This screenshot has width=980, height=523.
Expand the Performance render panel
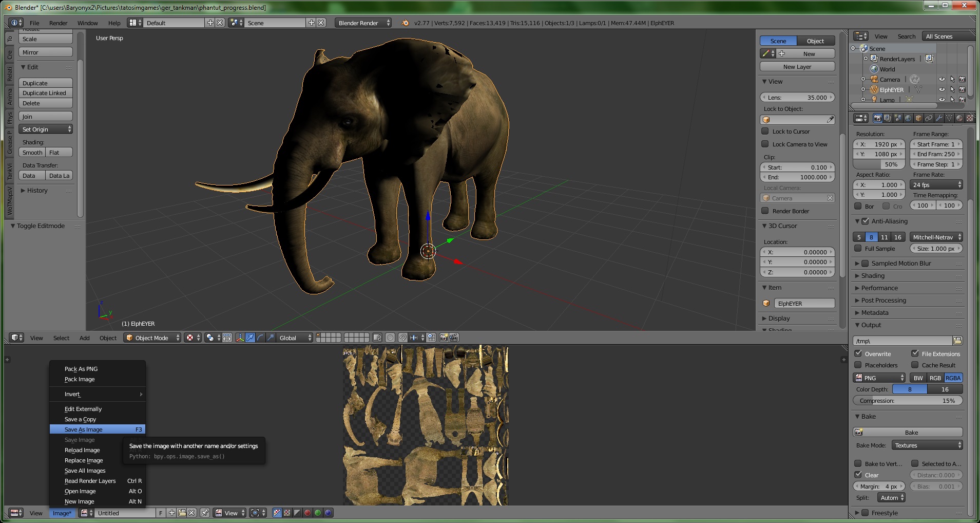(x=879, y=288)
